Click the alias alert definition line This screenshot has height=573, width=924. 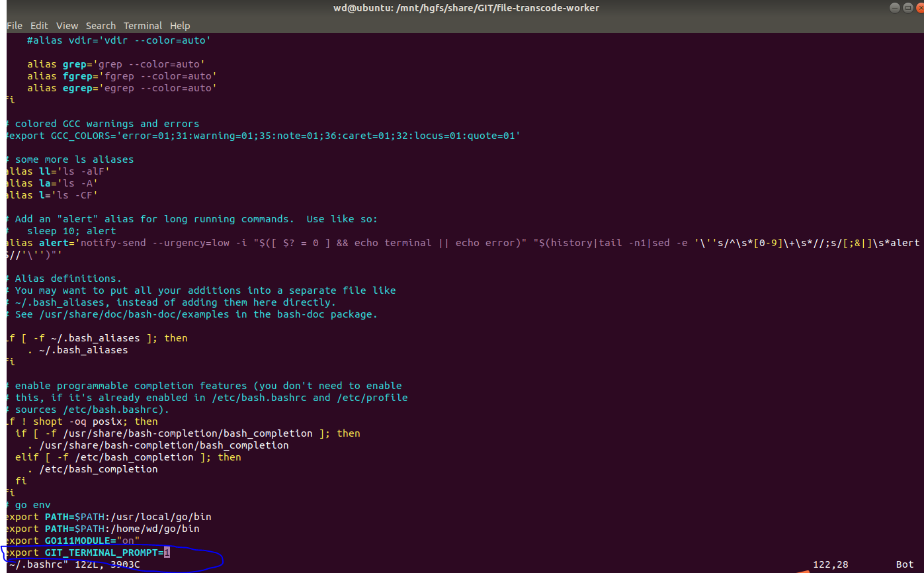(265, 242)
